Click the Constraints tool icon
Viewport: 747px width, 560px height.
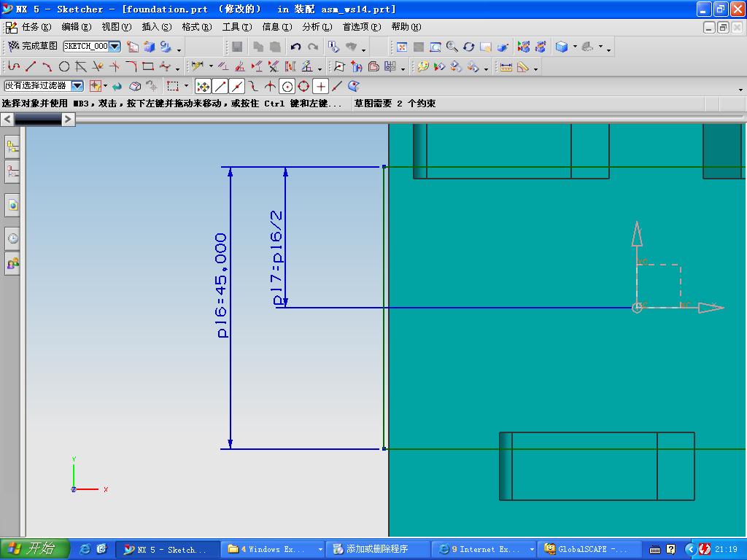tap(223, 66)
